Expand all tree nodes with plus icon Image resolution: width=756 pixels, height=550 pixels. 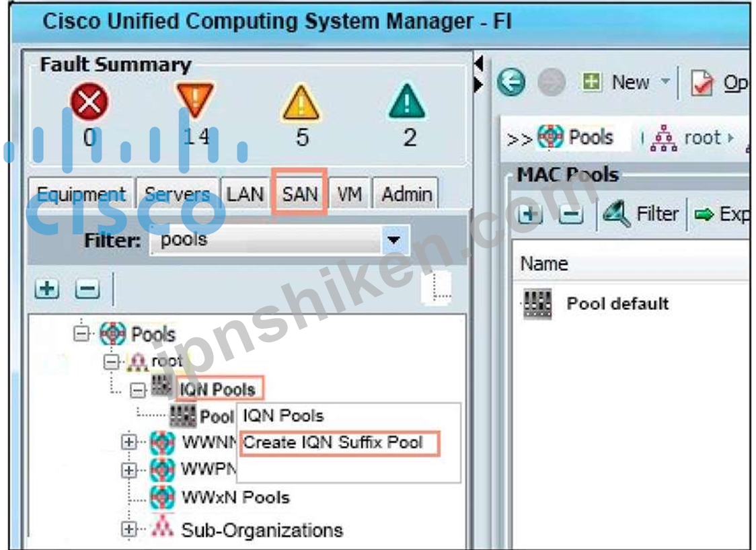click(47, 288)
